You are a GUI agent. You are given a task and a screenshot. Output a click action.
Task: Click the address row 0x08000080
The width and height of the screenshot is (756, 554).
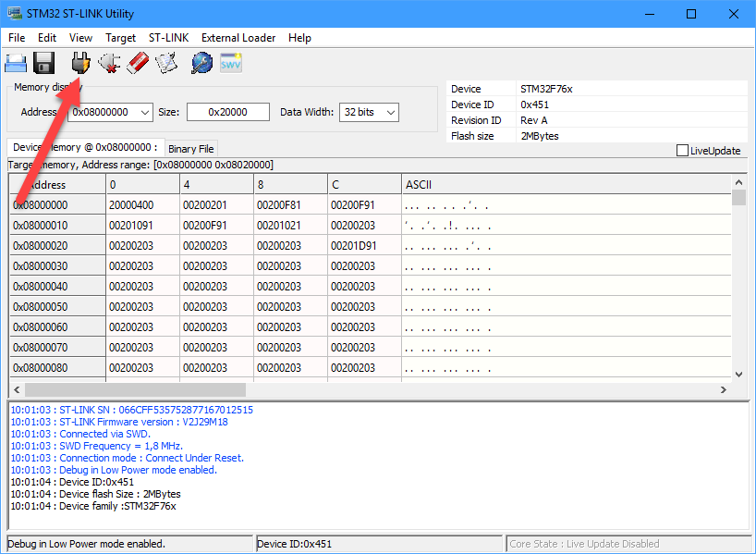(57, 367)
